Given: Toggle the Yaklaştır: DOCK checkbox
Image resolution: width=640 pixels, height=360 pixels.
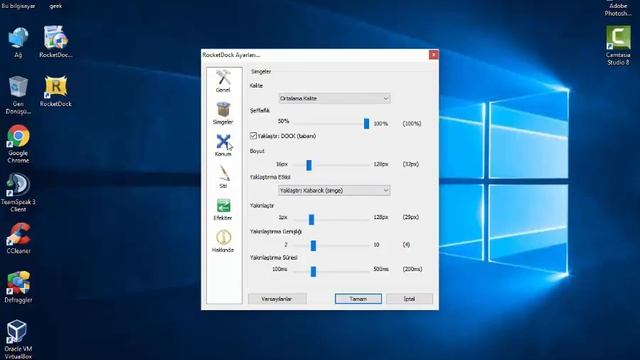Looking at the screenshot, I should tap(253, 136).
